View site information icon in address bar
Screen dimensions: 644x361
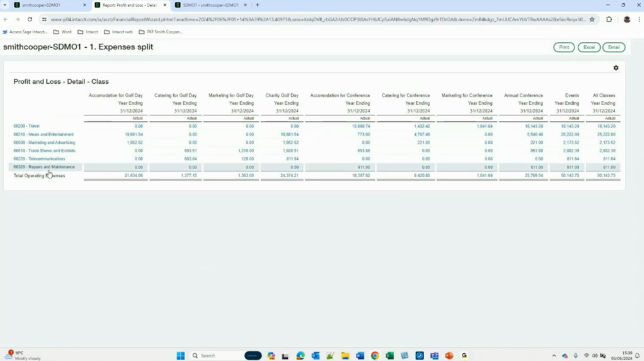[44, 19]
